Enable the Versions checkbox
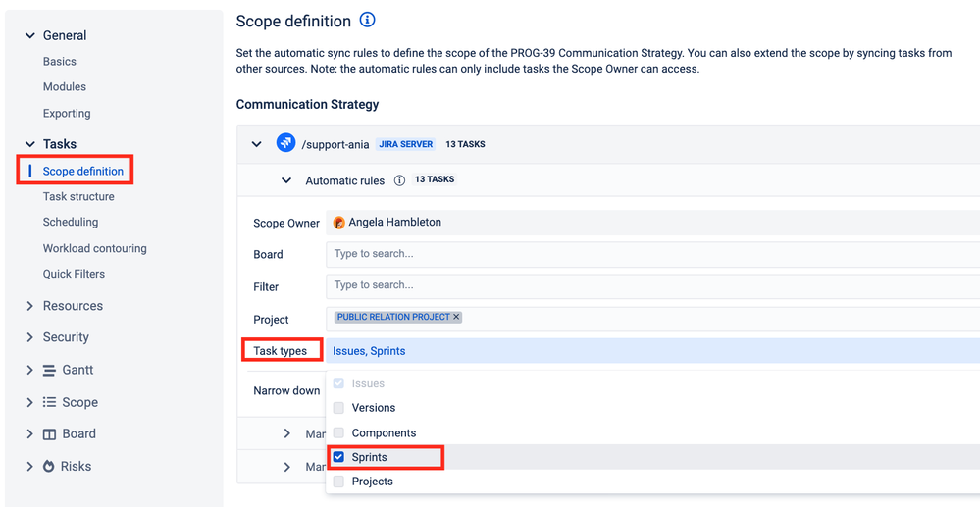Image resolution: width=980 pixels, height=507 pixels. pyautogui.click(x=338, y=408)
